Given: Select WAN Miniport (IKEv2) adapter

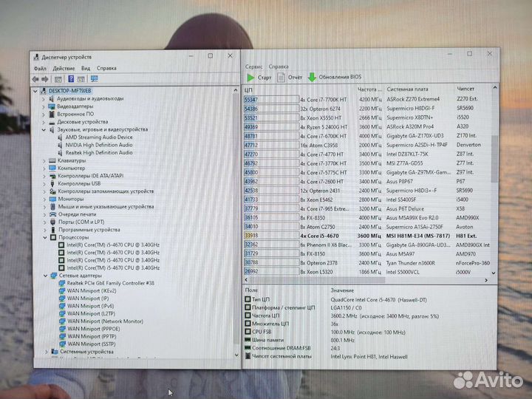Looking at the screenshot, I should (92, 291).
